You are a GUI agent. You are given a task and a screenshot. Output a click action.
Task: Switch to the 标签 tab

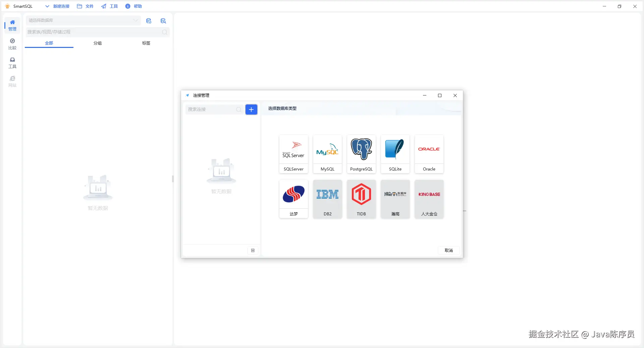click(x=146, y=43)
